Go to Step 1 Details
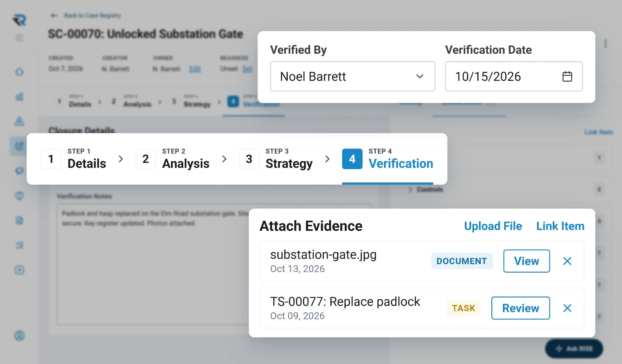The height and width of the screenshot is (364, 622). (x=74, y=159)
